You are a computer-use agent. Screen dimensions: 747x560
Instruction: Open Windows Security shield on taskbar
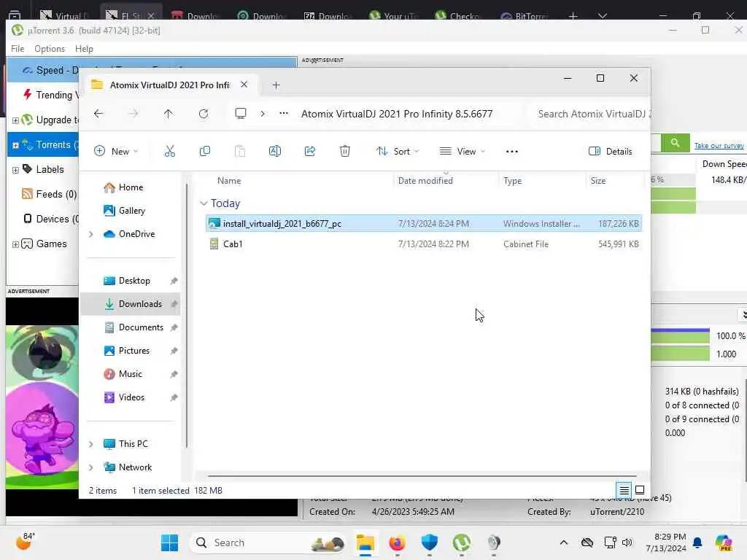429,542
